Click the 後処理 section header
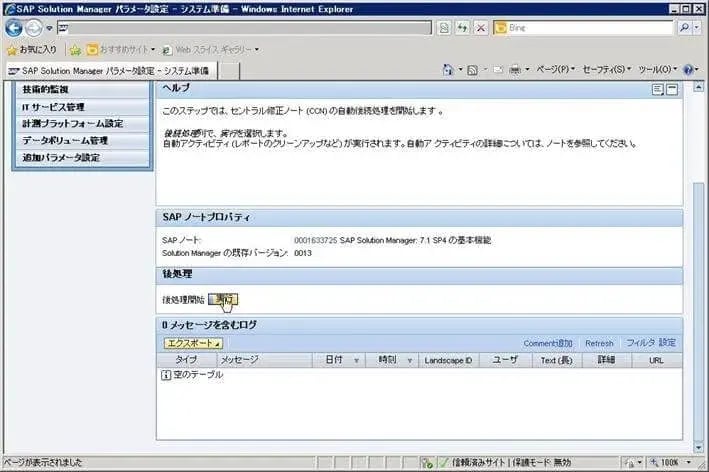709x472 pixels. pyautogui.click(x=419, y=274)
